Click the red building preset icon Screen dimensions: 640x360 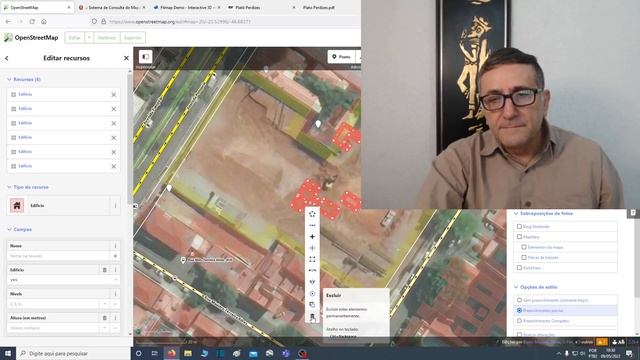click(x=17, y=205)
